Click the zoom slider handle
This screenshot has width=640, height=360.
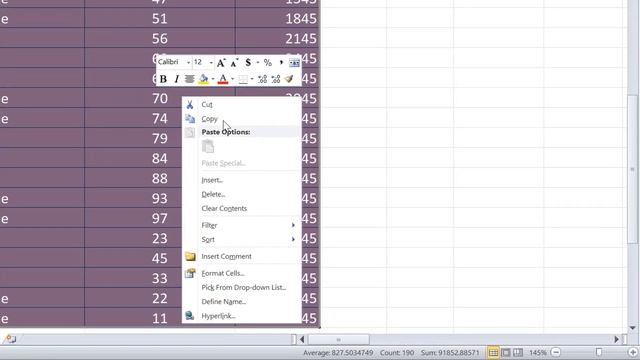[599, 352]
